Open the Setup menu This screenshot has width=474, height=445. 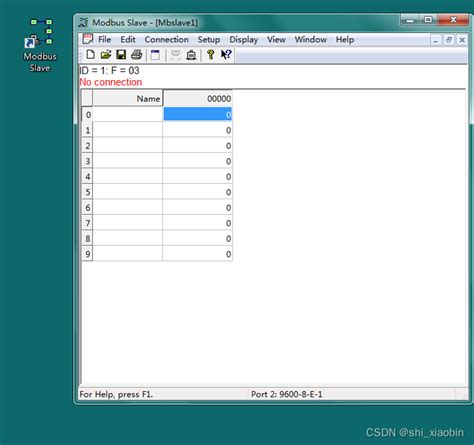209,40
